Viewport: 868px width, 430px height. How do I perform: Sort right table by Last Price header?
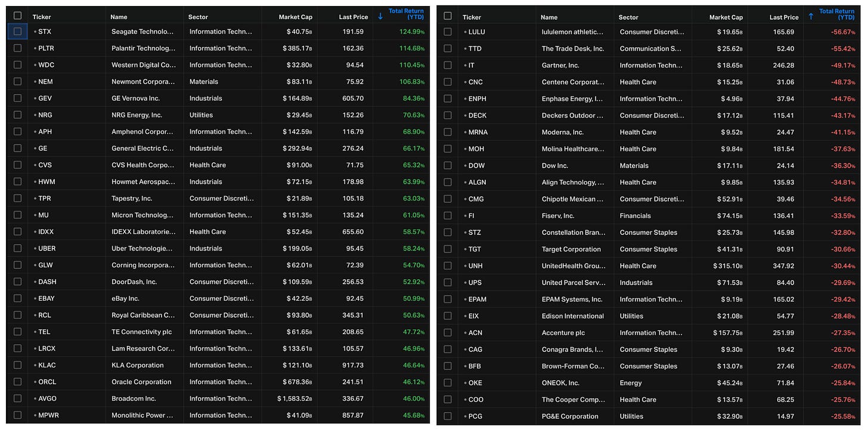point(784,17)
